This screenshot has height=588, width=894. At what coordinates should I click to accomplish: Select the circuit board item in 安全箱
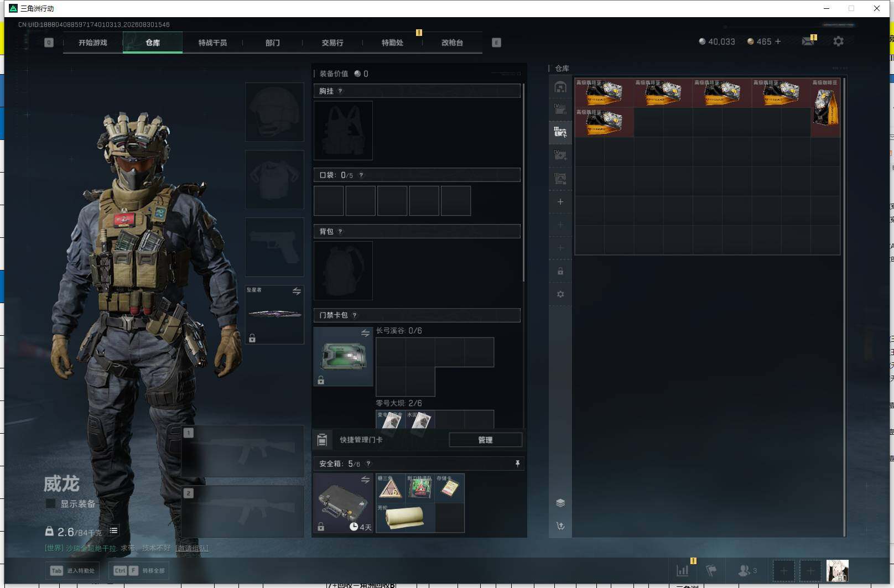[420, 488]
